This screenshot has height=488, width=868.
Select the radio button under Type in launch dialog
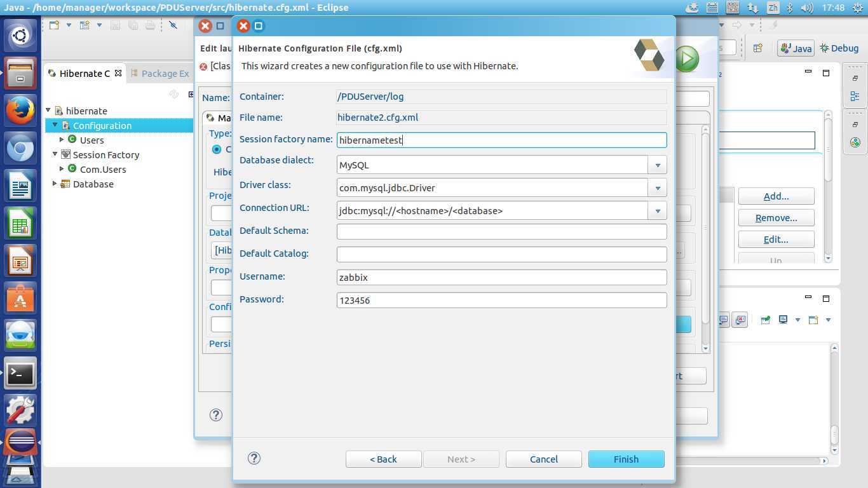click(x=217, y=149)
